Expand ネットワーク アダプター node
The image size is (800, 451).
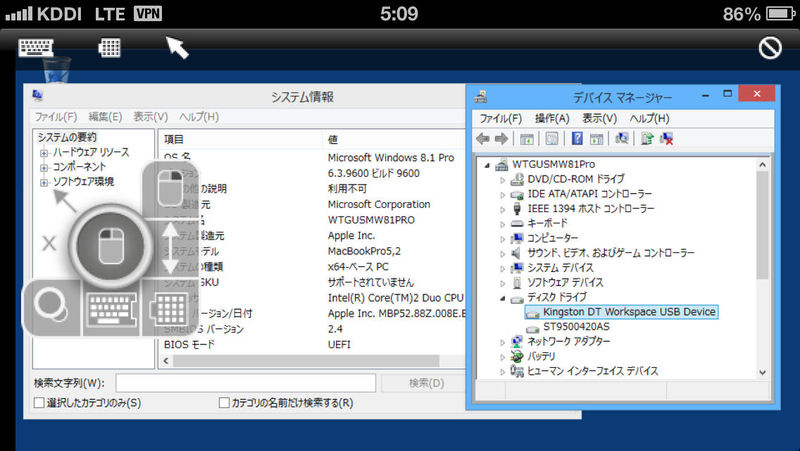tap(503, 342)
